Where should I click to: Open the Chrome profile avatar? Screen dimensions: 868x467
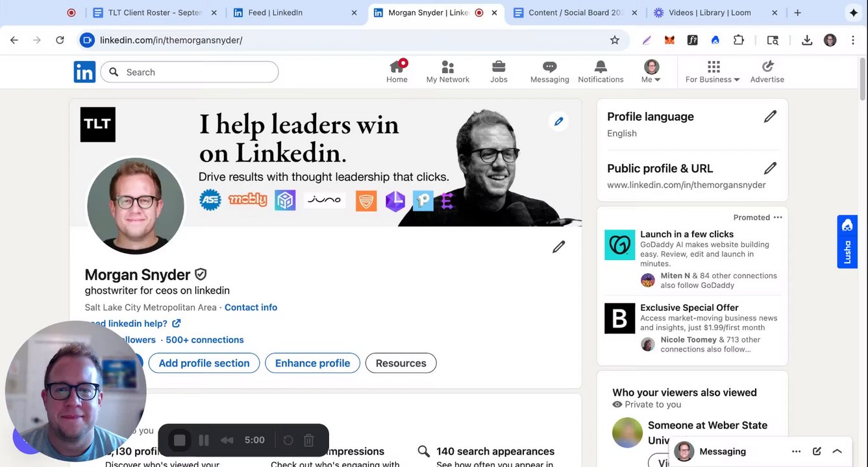[830, 40]
